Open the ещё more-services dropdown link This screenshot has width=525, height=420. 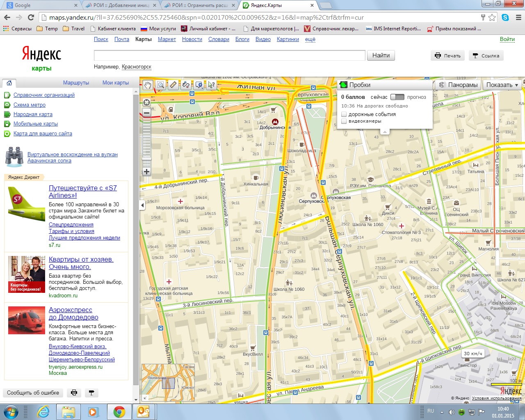pos(310,39)
